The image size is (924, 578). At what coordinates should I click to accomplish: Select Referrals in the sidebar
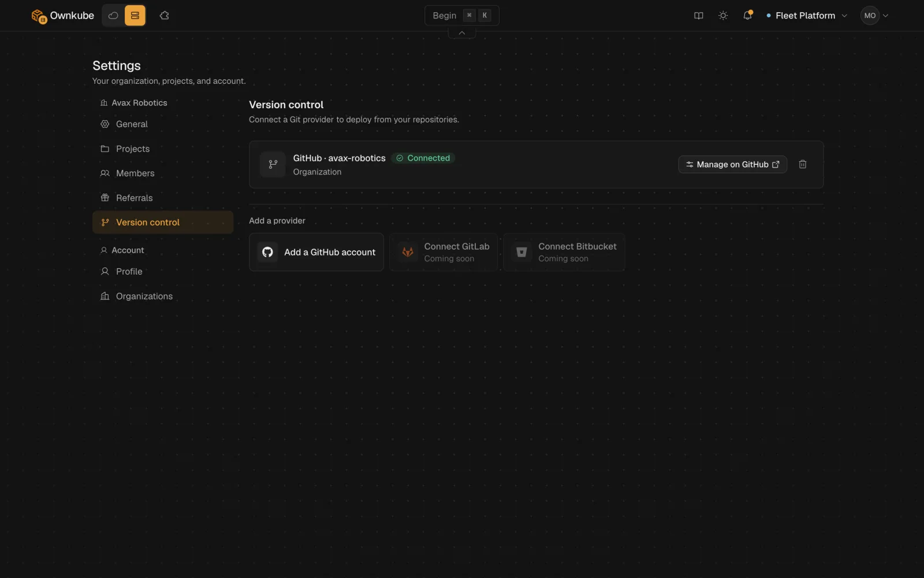[163, 198]
